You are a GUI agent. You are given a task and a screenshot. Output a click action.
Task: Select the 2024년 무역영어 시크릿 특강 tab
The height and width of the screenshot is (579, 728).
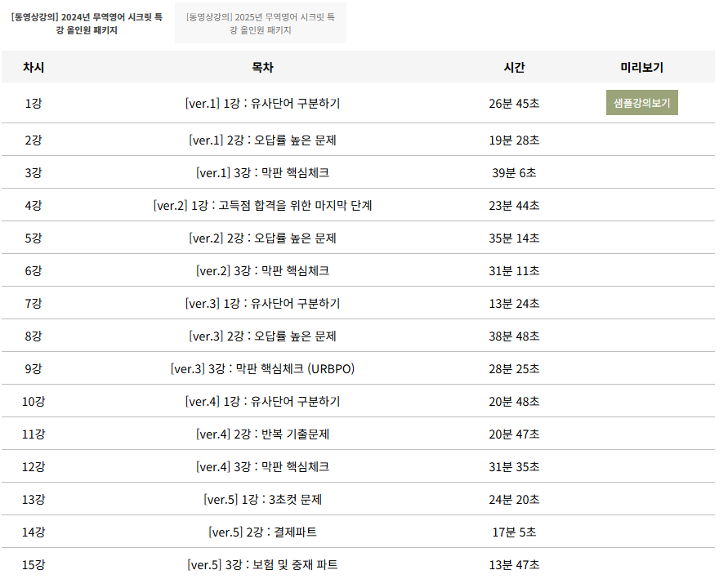[87, 23]
